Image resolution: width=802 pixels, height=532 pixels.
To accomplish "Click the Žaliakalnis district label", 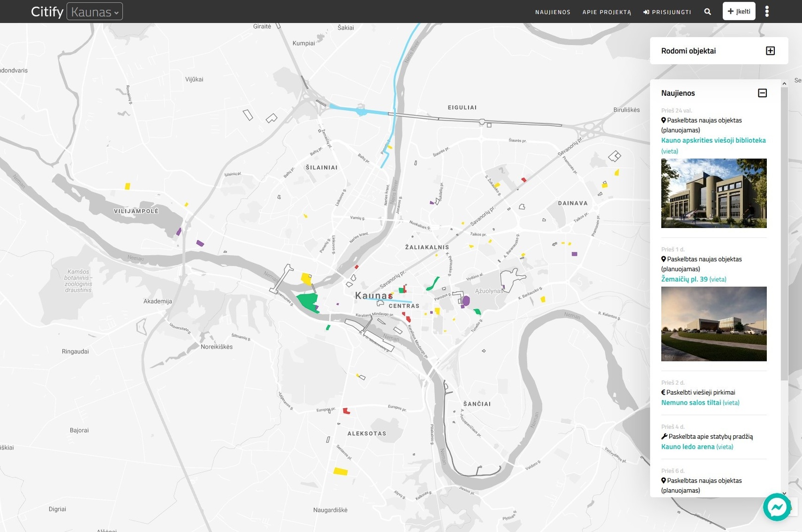I will (x=427, y=247).
